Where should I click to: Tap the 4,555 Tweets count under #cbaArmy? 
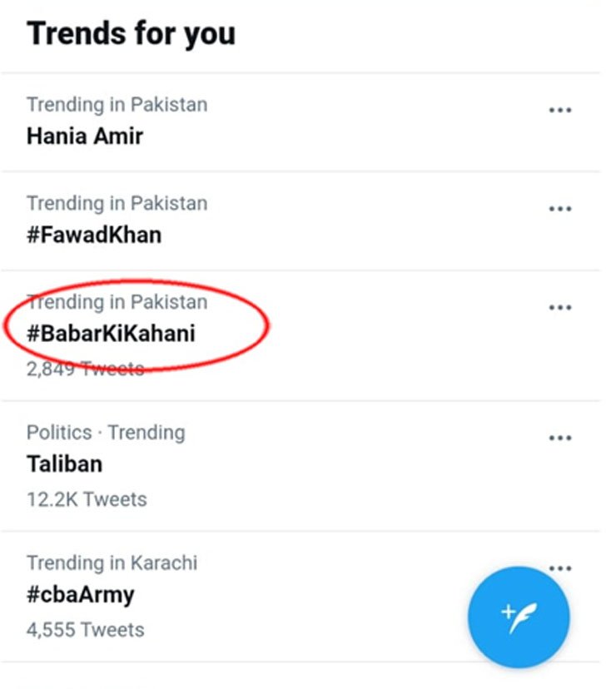(x=85, y=630)
